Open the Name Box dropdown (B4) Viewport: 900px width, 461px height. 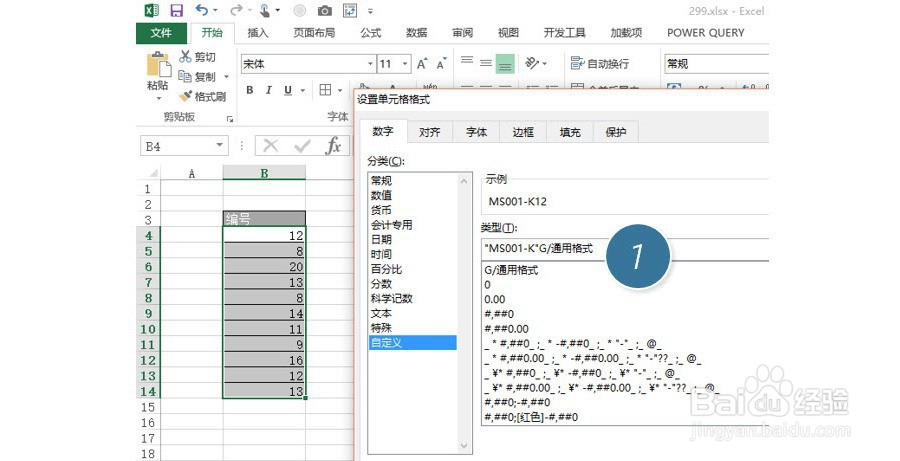point(219,146)
